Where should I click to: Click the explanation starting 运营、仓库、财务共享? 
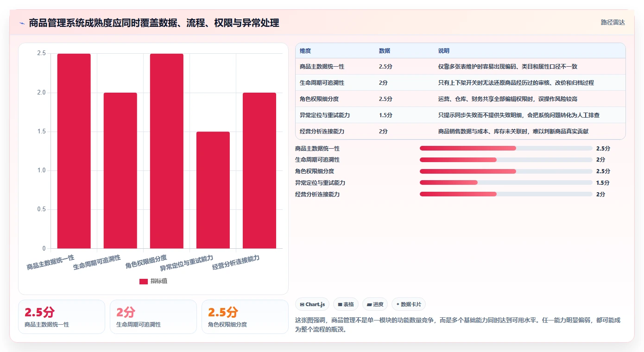508,99
